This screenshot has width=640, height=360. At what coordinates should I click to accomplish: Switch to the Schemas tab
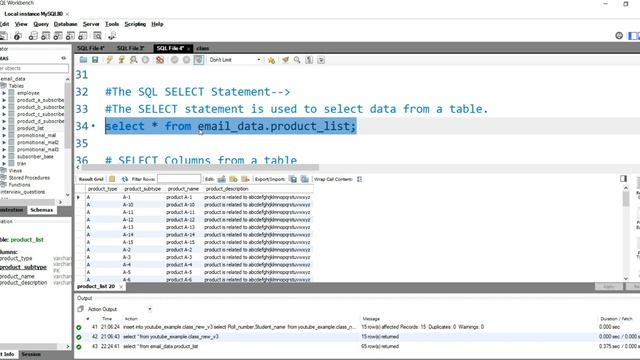coord(41,210)
